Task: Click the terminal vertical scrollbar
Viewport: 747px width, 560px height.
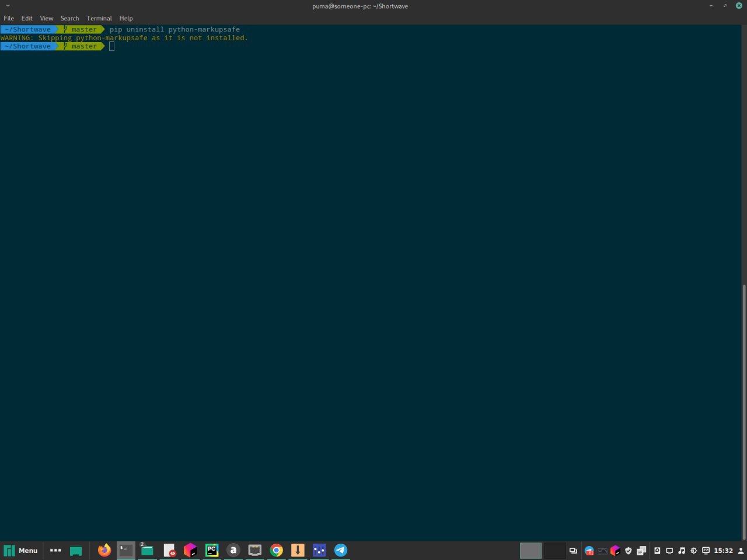Action: point(743,408)
